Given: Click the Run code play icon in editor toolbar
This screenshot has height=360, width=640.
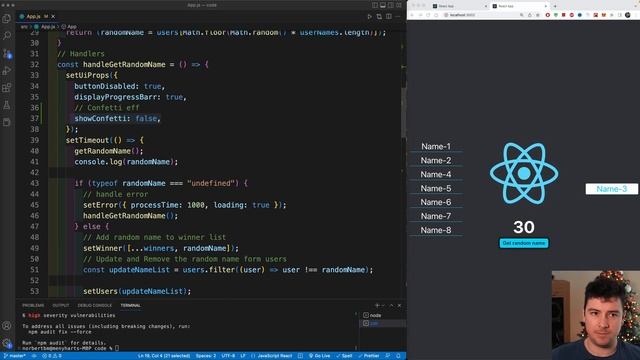Looking at the screenshot, I should [369, 16].
